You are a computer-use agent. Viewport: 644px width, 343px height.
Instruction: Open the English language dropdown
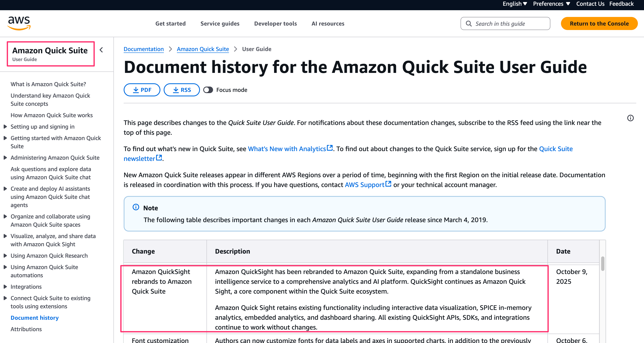[515, 4]
